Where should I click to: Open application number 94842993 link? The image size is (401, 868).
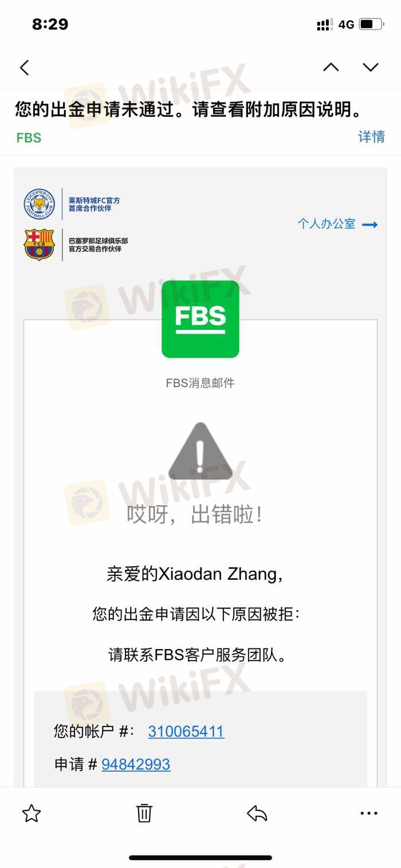pos(136,764)
